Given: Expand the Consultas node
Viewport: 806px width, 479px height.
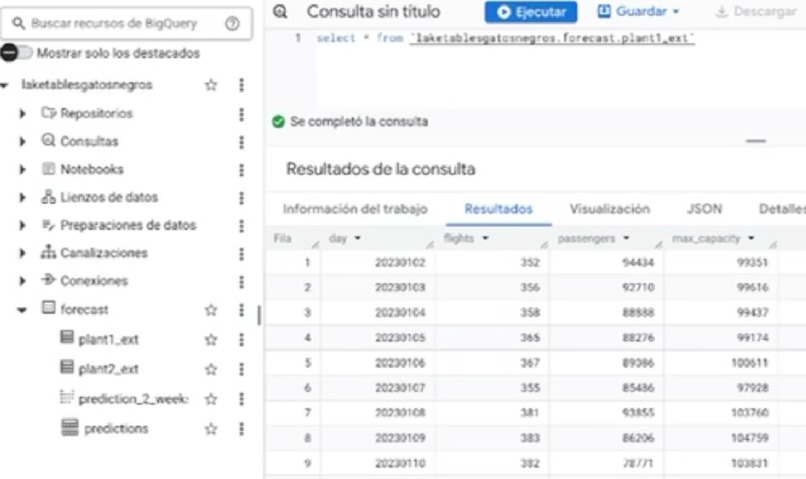Looking at the screenshot, I should coord(23,141).
